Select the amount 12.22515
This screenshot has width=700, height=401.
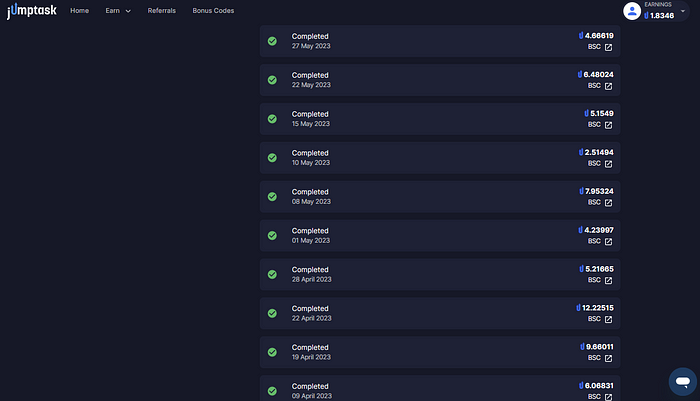coord(598,308)
